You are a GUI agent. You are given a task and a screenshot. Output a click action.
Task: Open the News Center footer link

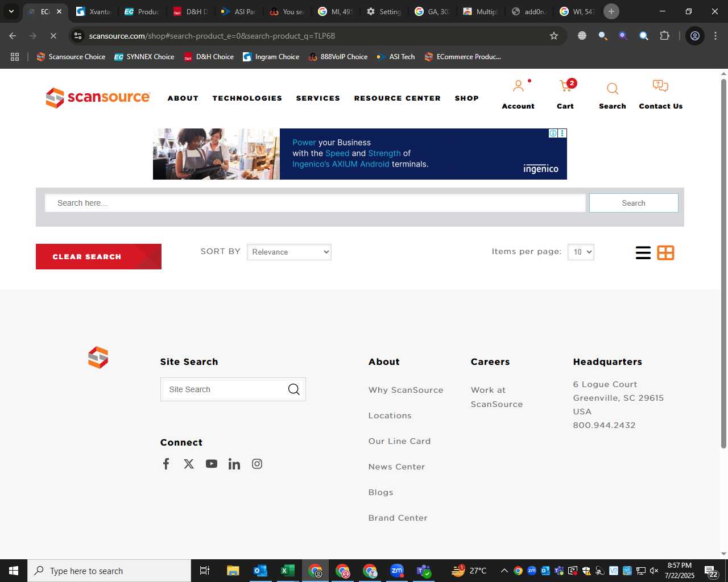(396, 467)
